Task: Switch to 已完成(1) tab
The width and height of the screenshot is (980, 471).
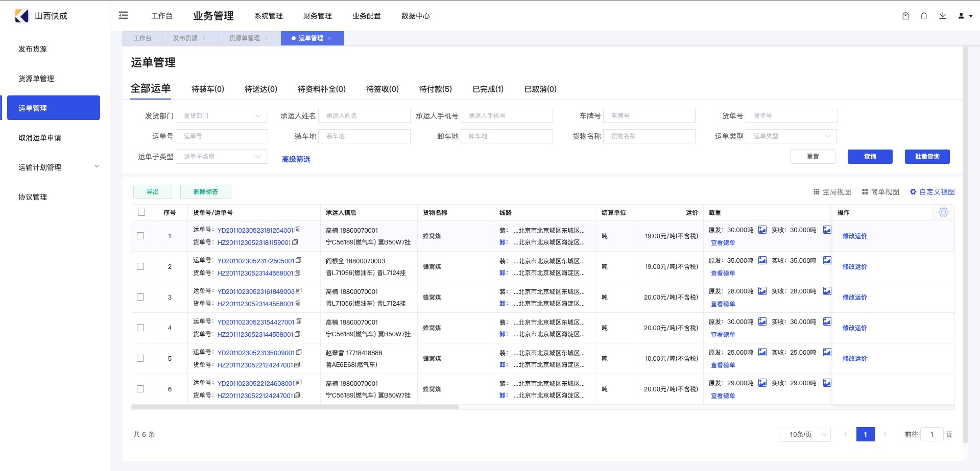Action: [x=488, y=89]
